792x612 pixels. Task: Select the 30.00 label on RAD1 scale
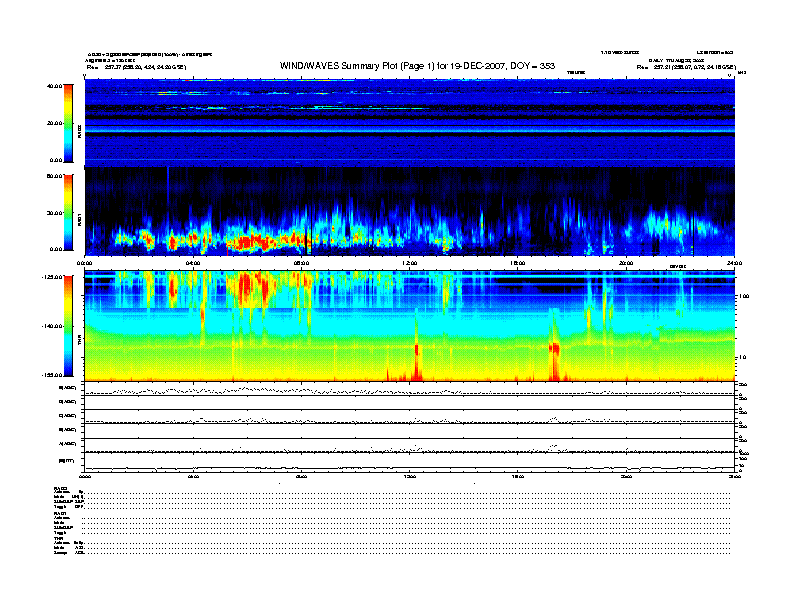coord(54,213)
